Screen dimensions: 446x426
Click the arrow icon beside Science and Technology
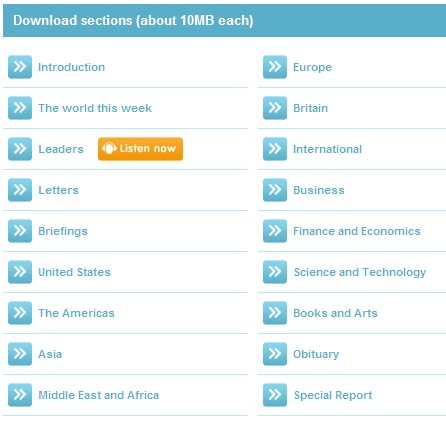[x=275, y=272]
